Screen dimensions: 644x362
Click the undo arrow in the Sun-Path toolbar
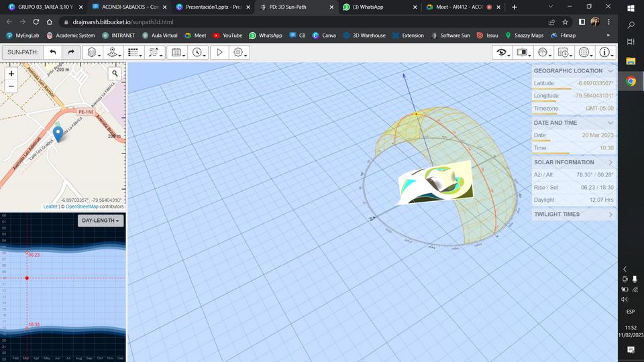(53, 52)
